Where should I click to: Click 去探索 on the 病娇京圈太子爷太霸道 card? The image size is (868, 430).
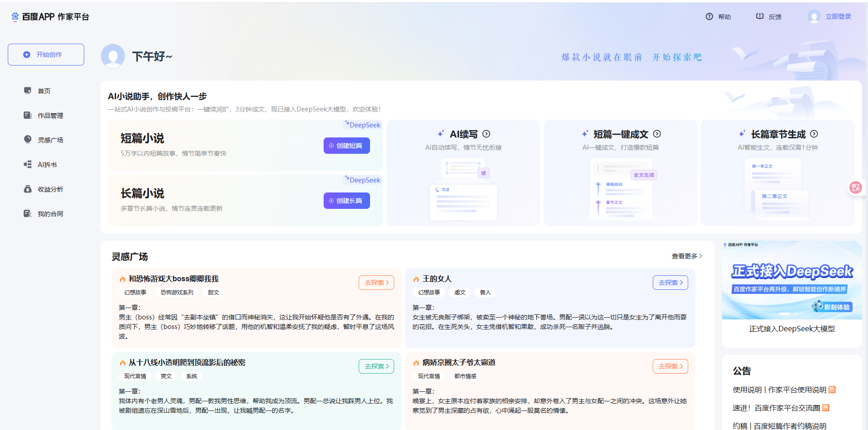click(670, 366)
